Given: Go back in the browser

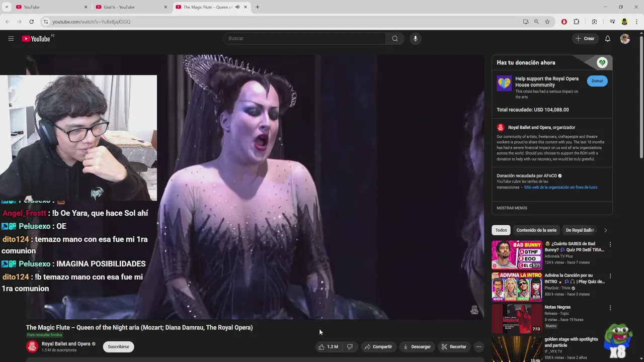Looking at the screenshot, I should [7, 22].
